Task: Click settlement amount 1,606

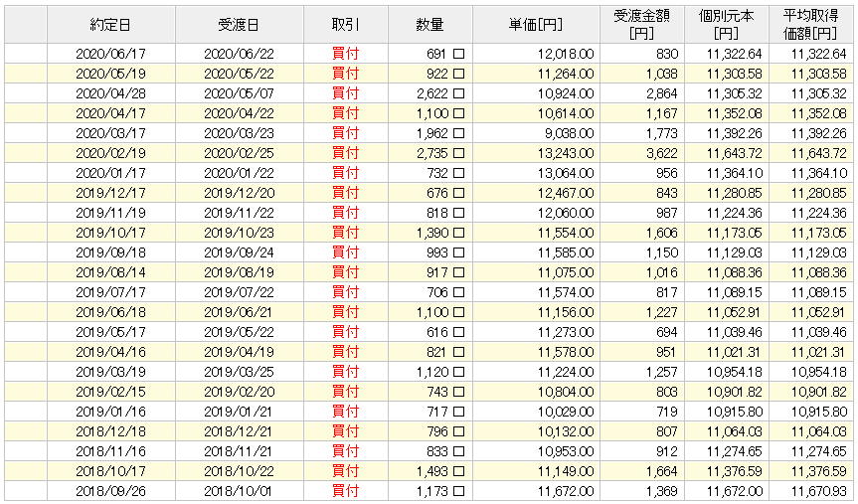Action: point(662,234)
